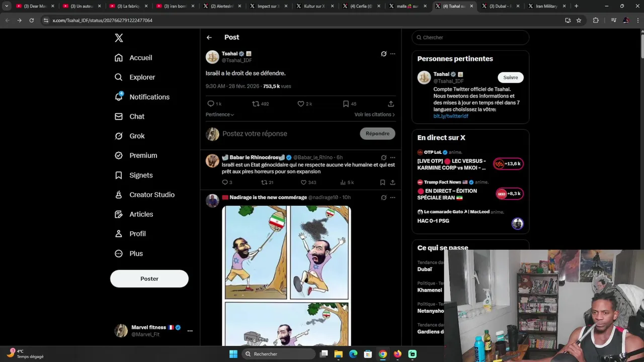Open Tsahal avatar in Personnes pertinentes
This screenshot has height=362, width=644.
coord(424,77)
